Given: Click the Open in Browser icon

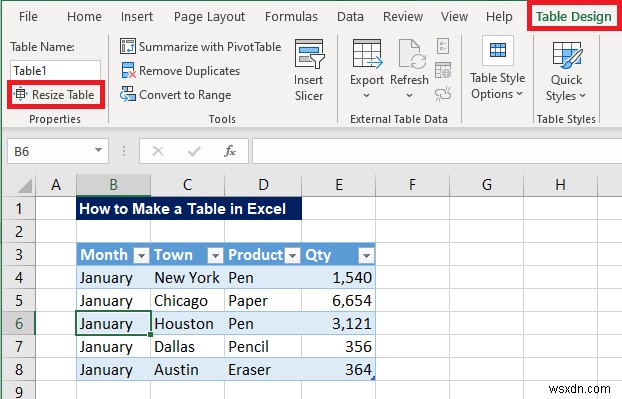Looking at the screenshot, I should [x=443, y=70].
